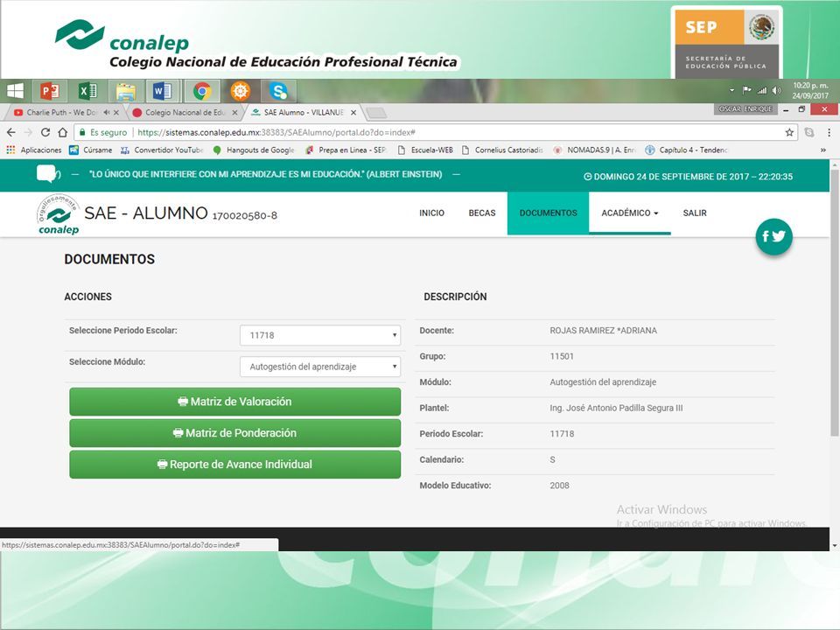
Task: Click the Windows Start button
Action: click(x=15, y=92)
